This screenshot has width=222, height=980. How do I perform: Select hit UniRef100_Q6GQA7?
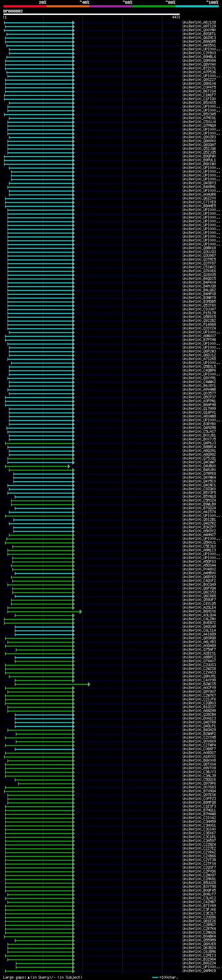pyautogui.click(x=199, y=145)
